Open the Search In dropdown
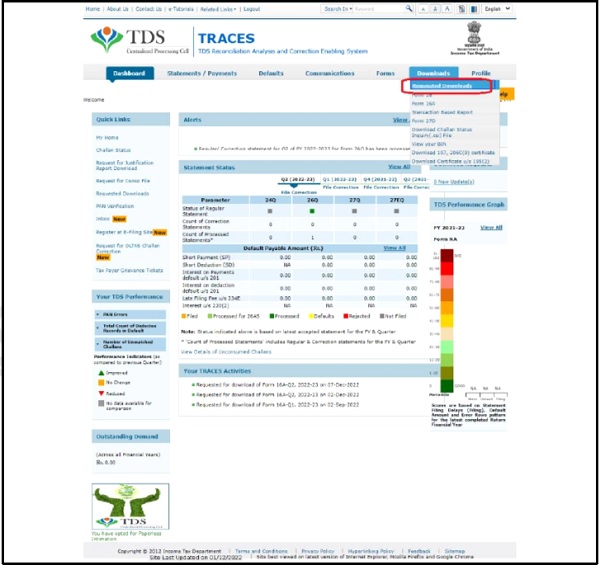Screen dimensions: 600x565 pos(338,9)
